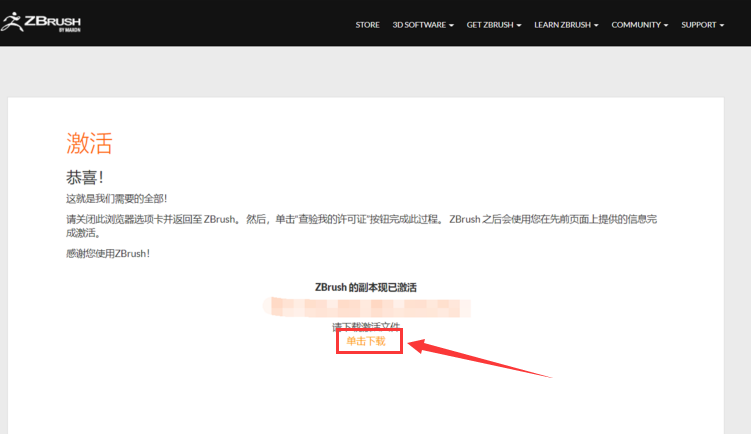Image resolution: width=751 pixels, height=434 pixels.
Task: Open the COMMUNITY navigation menu label
Action: 636,24
